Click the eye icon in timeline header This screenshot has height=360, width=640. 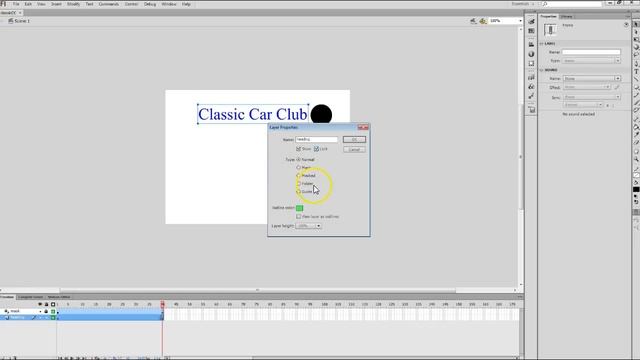pyautogui.click(x=40, y=304)
